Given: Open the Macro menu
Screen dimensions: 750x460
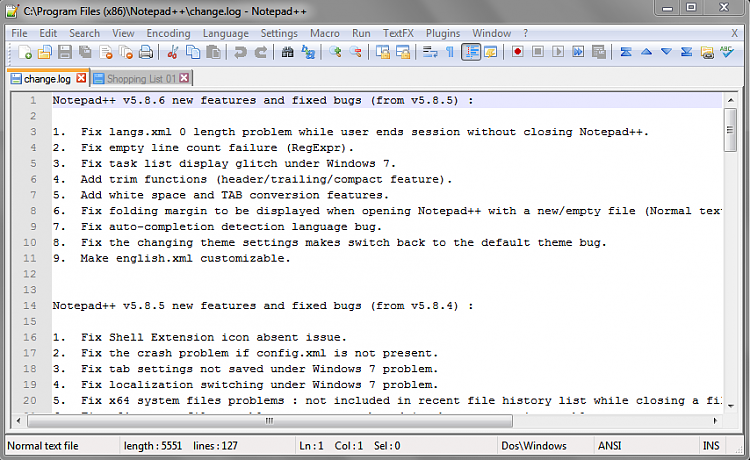Looking at the screenshot, I should (324, 33).
